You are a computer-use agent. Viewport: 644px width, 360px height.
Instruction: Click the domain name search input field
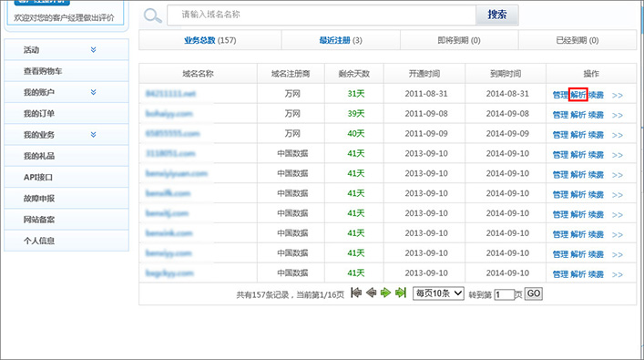pos(322,15)
